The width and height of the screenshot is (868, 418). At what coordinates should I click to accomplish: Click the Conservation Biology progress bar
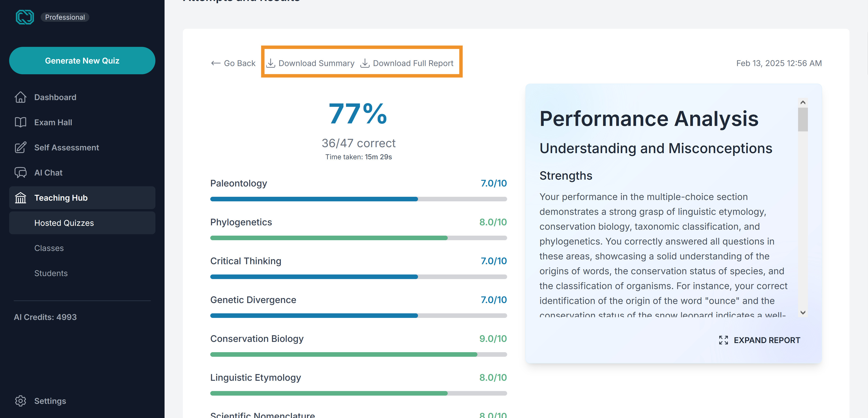coord(359,354)
